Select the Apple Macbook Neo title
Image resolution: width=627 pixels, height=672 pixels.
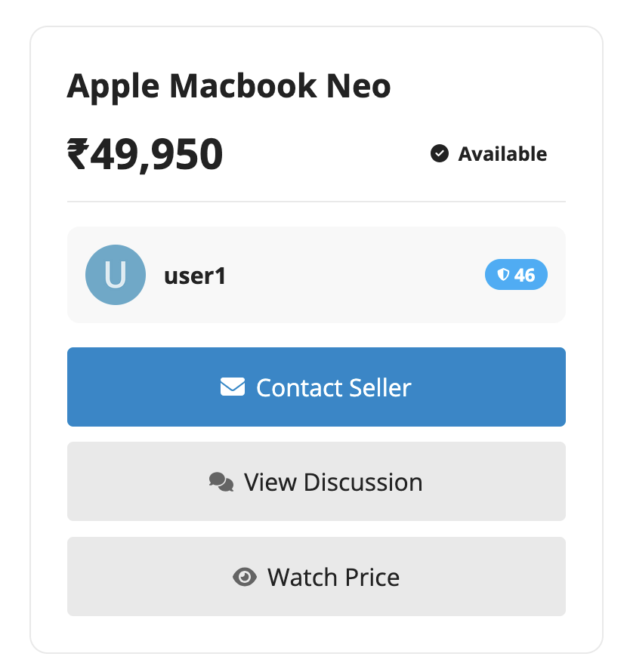coord(229,87)
